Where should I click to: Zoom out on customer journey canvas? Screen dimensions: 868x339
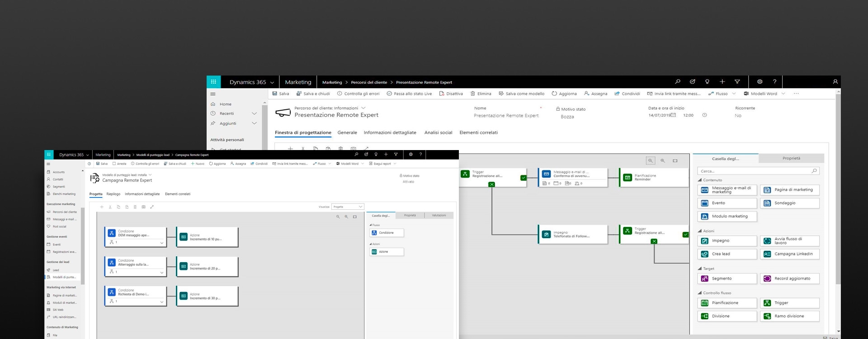click(x=651, y=160)
